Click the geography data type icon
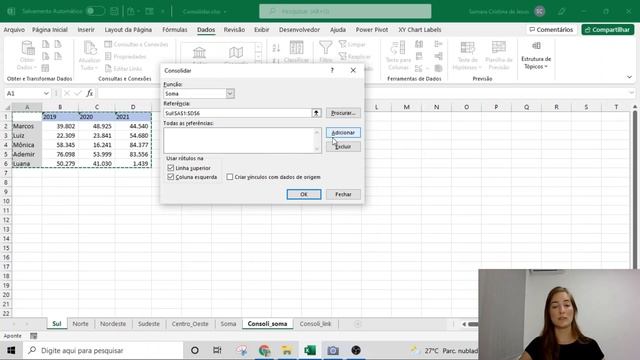 (236, 53)
